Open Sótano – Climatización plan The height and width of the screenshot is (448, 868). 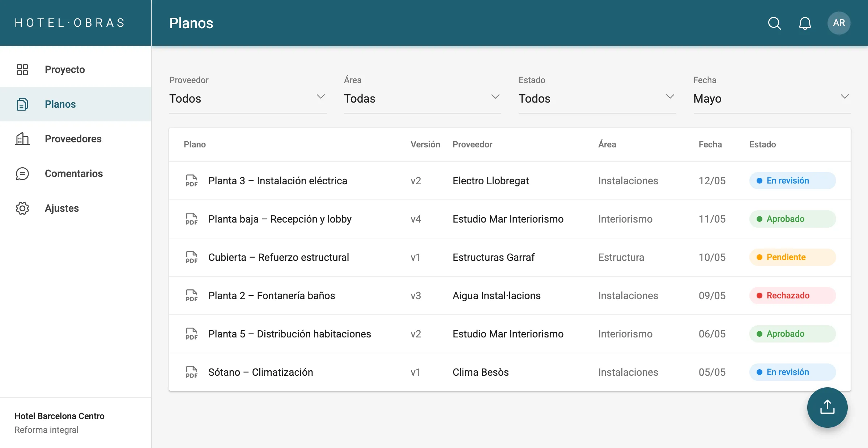click(x=260, y=372)
